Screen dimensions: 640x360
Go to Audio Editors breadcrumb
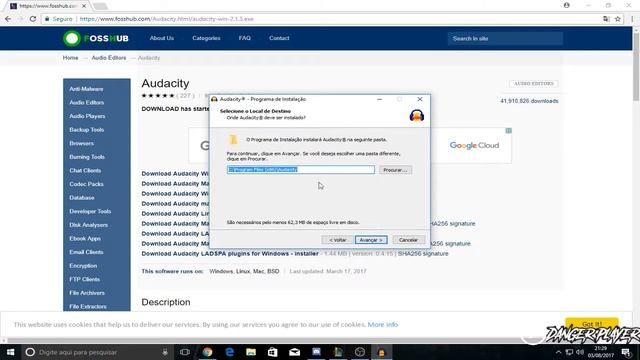click(109, 58)
